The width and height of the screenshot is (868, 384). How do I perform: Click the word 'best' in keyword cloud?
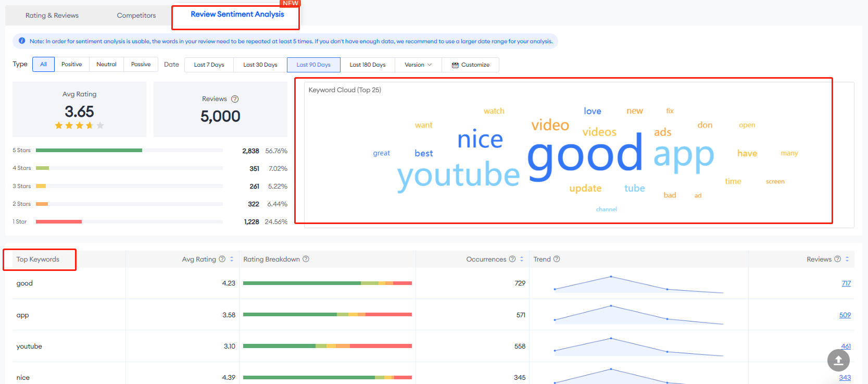(x=424, y=153)
